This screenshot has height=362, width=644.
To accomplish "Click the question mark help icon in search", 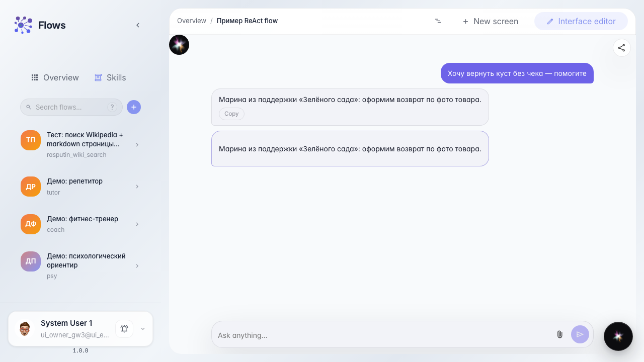I will coord(112,107).
